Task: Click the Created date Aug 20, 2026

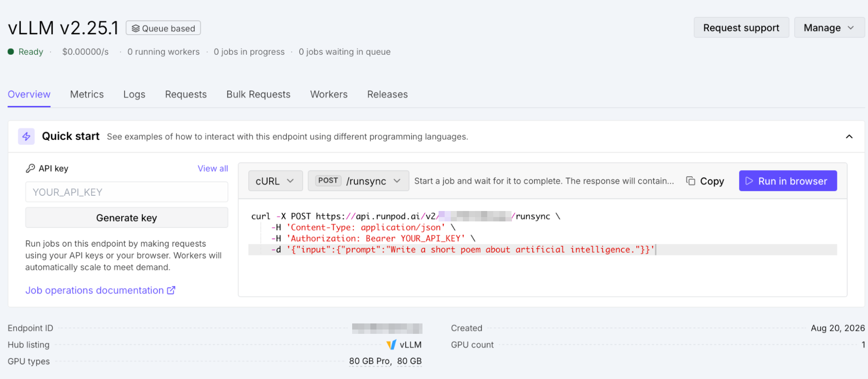Action: 838,328
